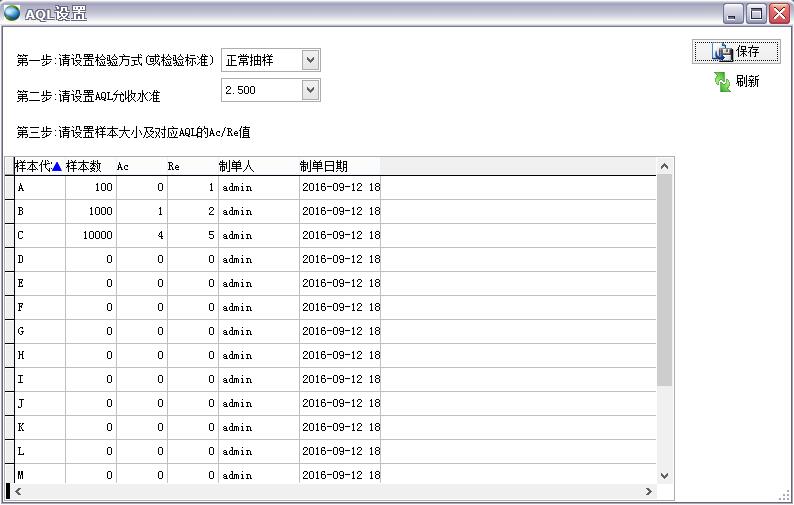Click the AQL设置 title bar globe icon
This screenshot has height=505, width=794.
point(12,13)
